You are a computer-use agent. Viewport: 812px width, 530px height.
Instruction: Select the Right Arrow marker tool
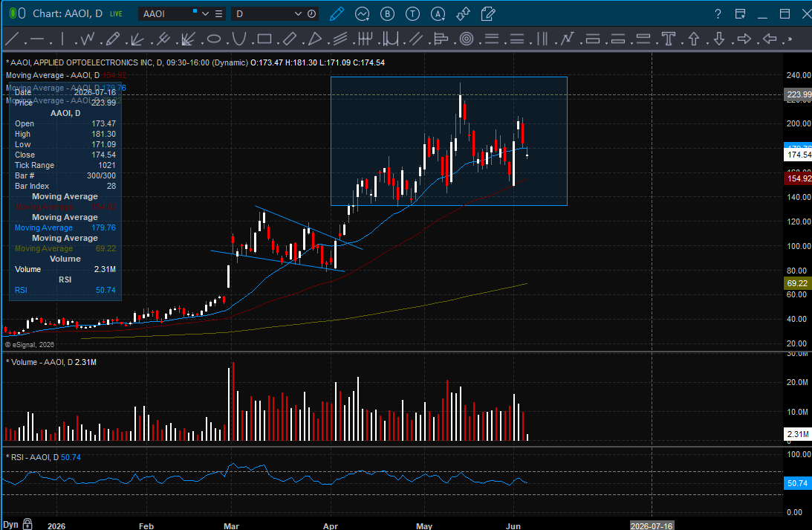point(744,39)
